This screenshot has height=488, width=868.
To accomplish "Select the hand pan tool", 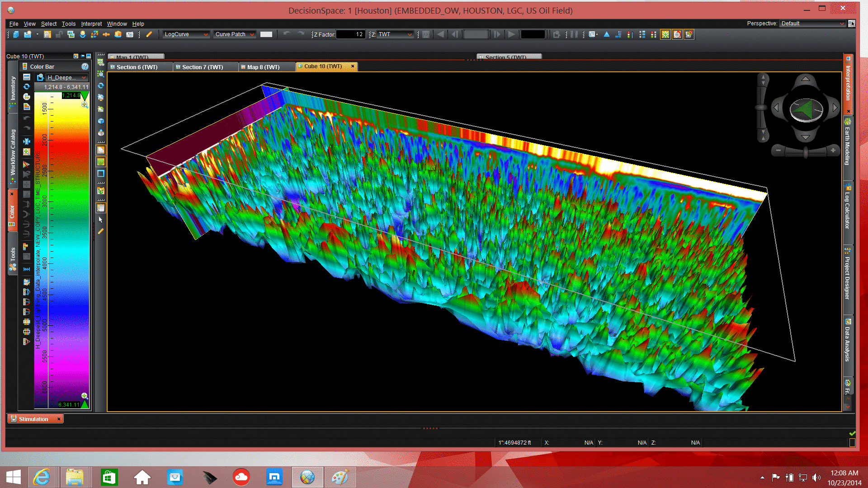I will (101, 208).
